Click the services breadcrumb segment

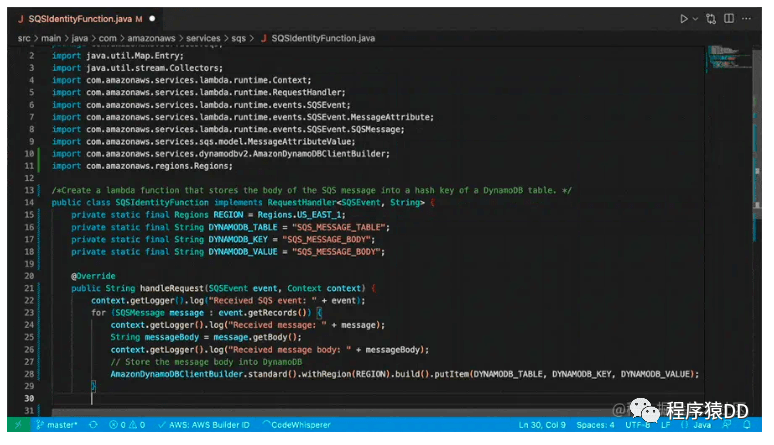[x=203, y=38]
